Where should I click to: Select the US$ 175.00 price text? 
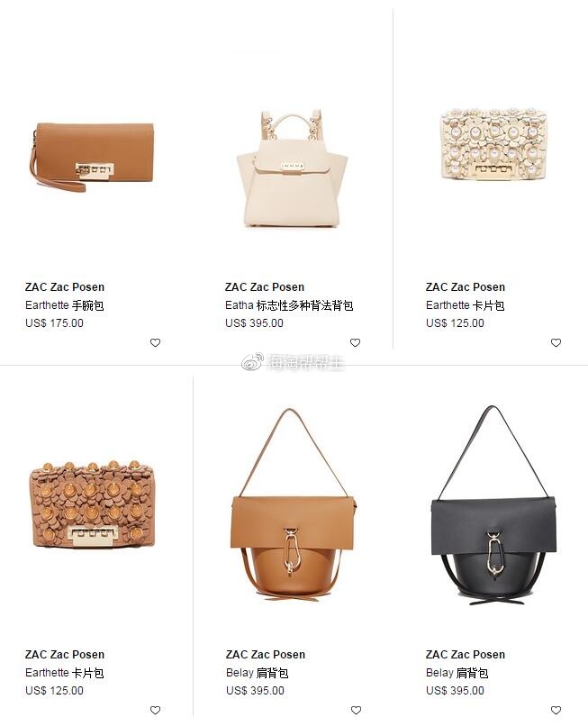(54, 323)
